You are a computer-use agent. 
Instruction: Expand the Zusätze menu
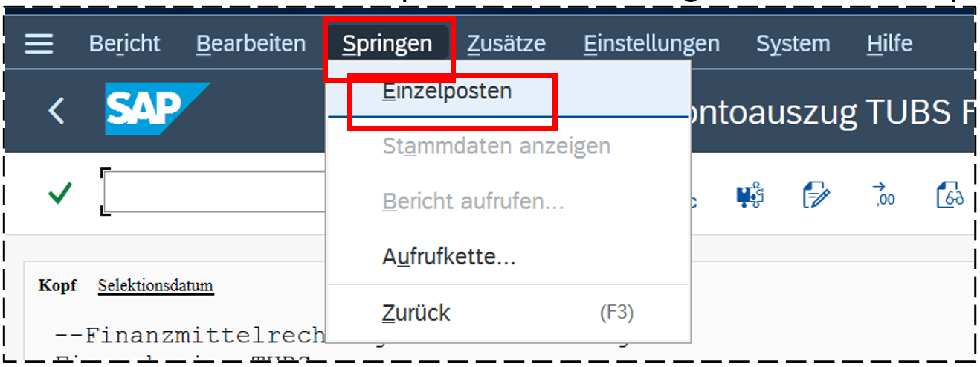506,44
